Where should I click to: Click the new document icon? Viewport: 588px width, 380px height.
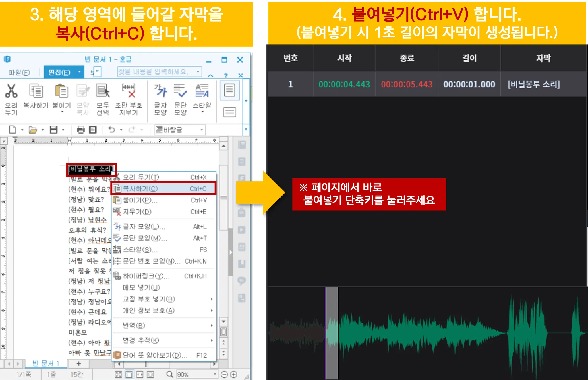12,130
